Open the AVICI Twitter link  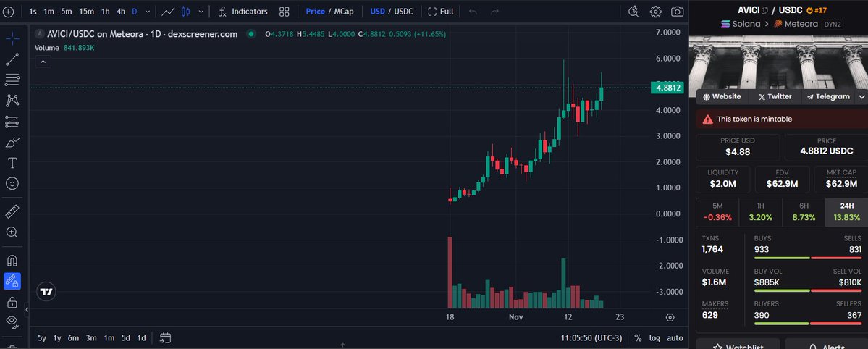[x=775, y=96]
